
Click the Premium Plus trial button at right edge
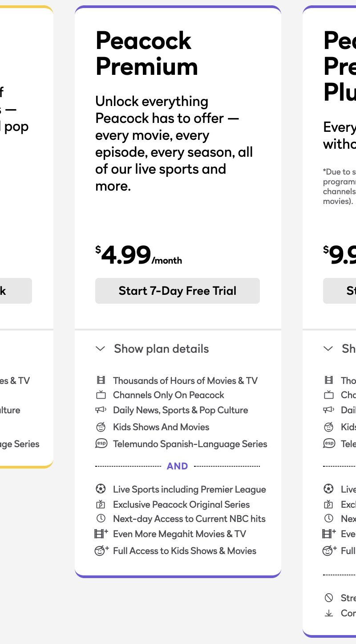(x=340, y=291)
